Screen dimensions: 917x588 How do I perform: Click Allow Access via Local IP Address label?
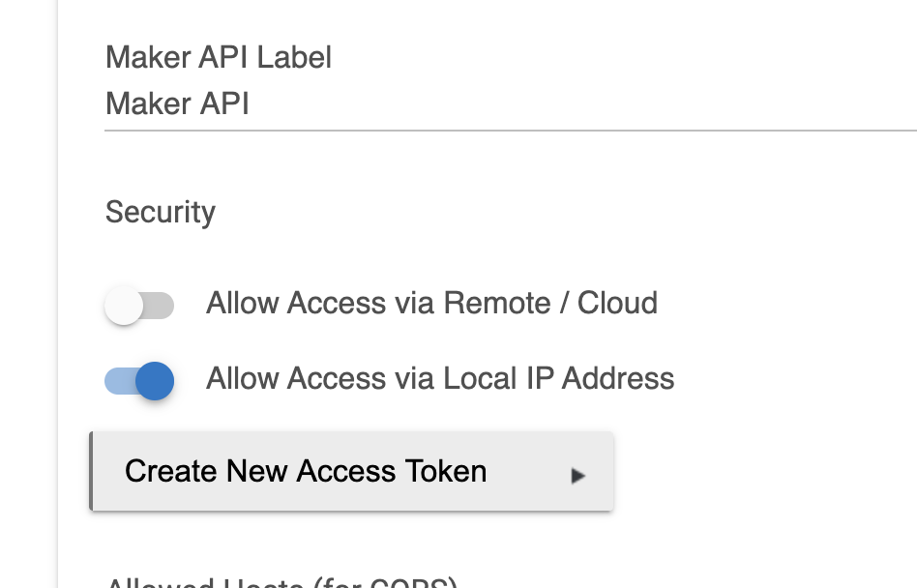tap(440, 378)
